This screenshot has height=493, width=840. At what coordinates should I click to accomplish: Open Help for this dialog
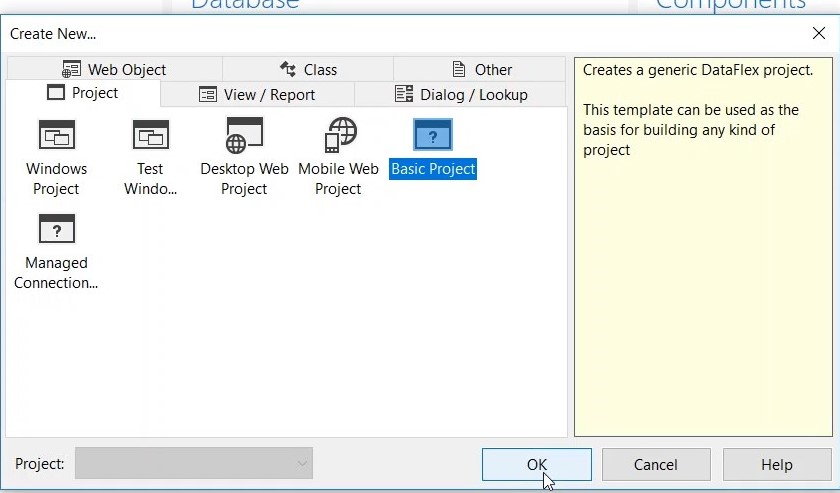click(776, 464)
